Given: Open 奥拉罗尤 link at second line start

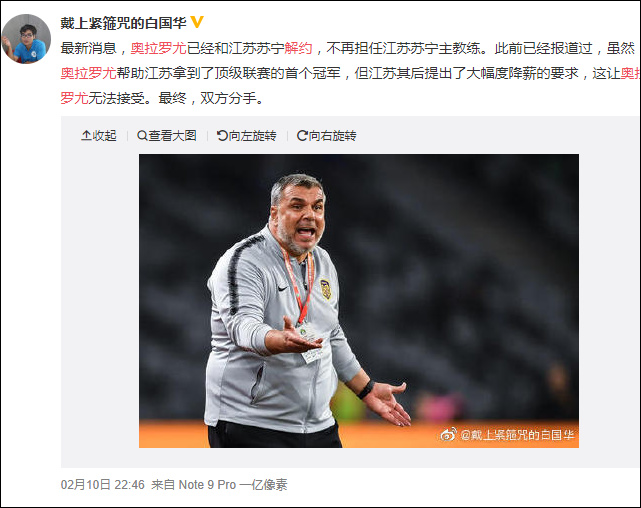Looking at the screenshot, I should pyautogui.click(x=89, y=73).
